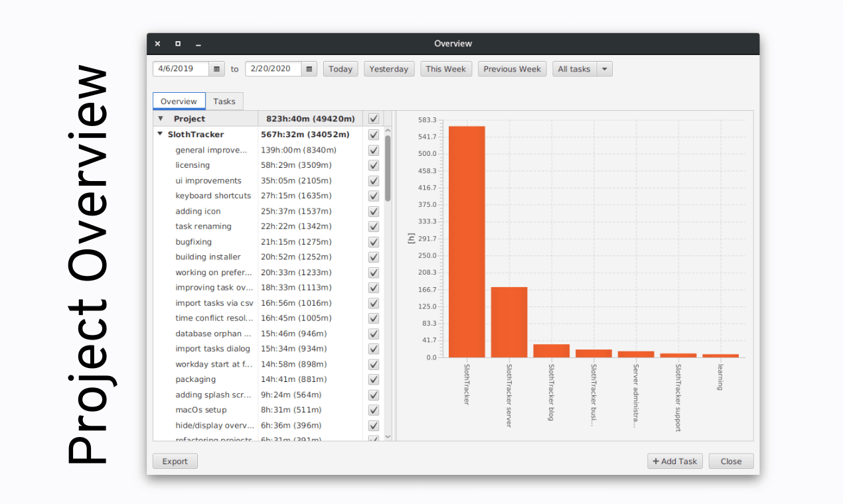Click scrollbar up arrow in task list
Screen dimensions: 843x504
pos(388,131)
